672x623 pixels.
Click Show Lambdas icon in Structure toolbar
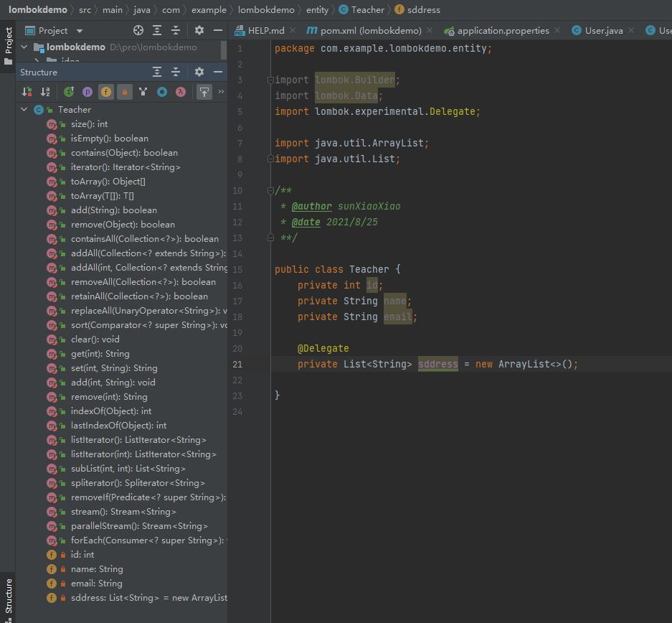pyautogui.click(x=181, y=92)
